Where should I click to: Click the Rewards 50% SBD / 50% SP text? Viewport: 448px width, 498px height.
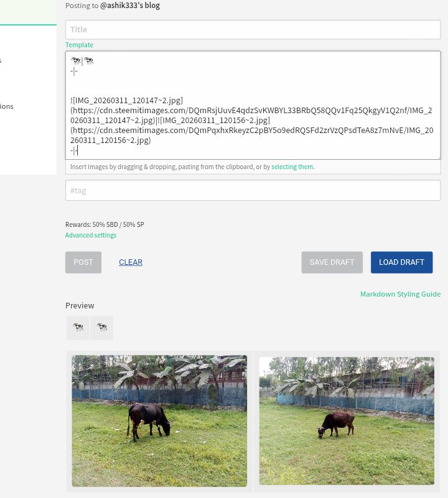pyautogui.click(x=105, y=224)
